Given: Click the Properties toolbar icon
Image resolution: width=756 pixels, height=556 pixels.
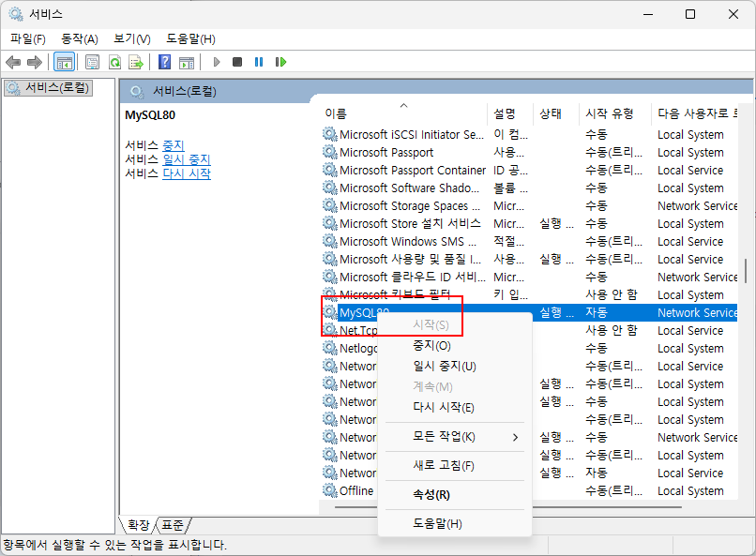Looking at the screenshot, I should [x=92, y=62].
